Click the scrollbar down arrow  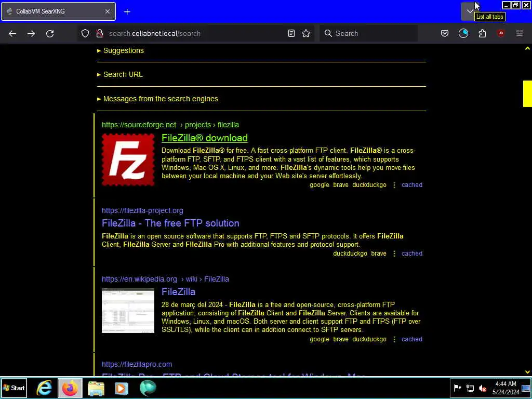click(527, 372)
